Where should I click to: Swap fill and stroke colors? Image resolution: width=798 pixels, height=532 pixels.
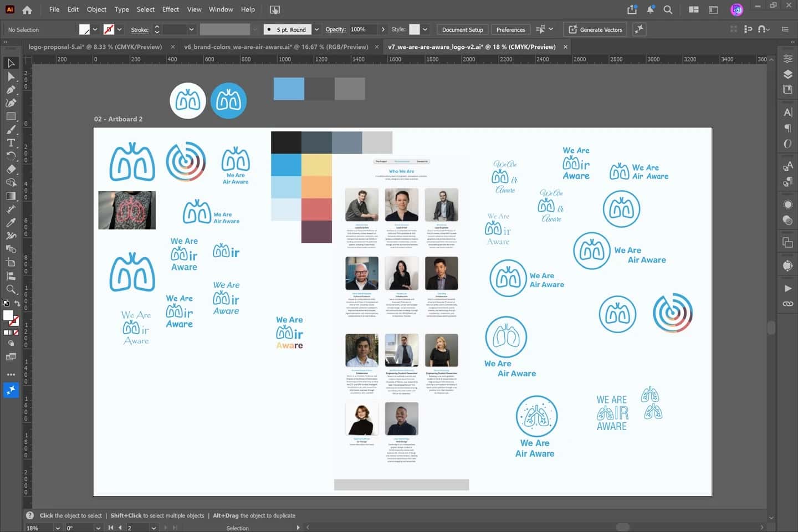click(17, 304)
